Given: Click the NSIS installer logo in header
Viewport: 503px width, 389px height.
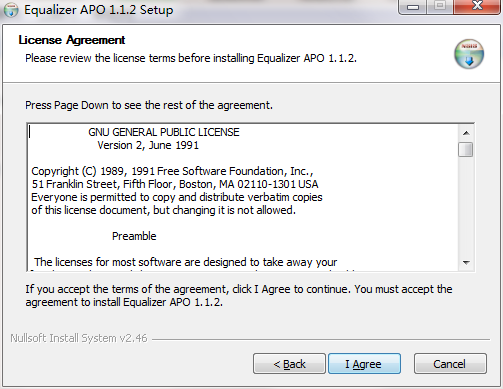Looking at the screenshot, I should pyautogui.click(x=469, y=54).
